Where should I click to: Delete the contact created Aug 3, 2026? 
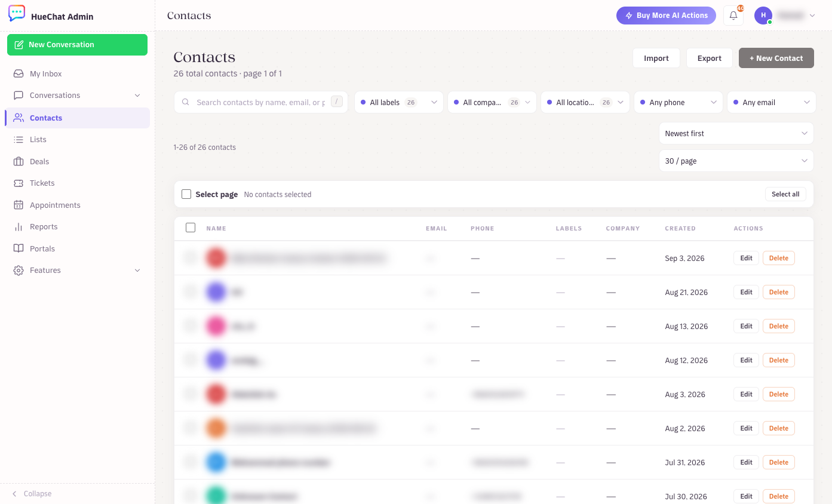coord(779,394)
